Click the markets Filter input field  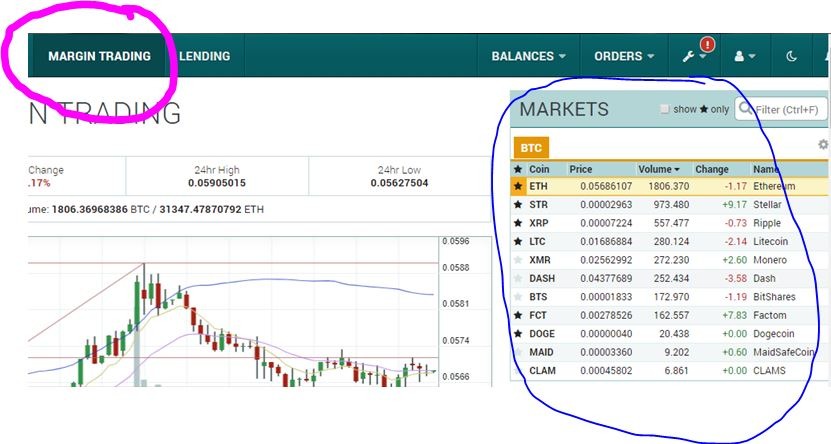781,109
